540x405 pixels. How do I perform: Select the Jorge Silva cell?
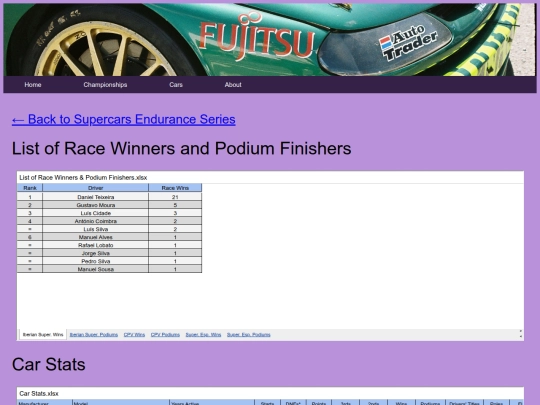pos(96,253)
